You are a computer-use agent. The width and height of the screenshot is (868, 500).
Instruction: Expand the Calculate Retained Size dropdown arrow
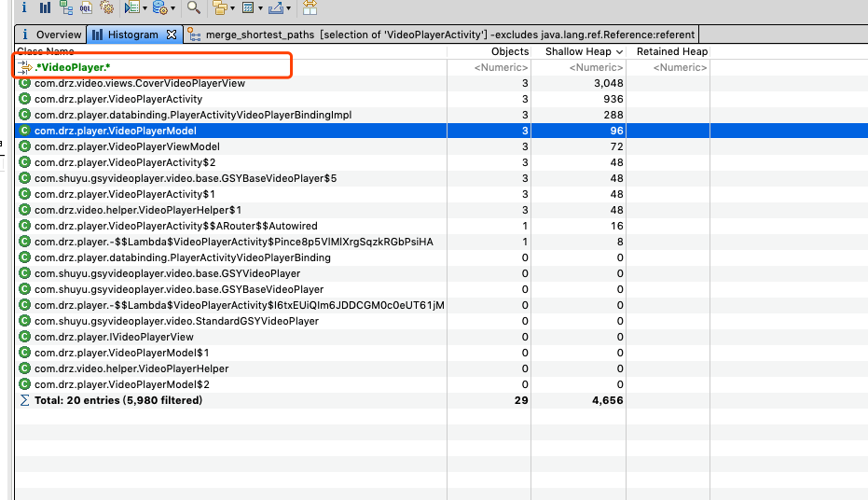click(x=260, y=7)
